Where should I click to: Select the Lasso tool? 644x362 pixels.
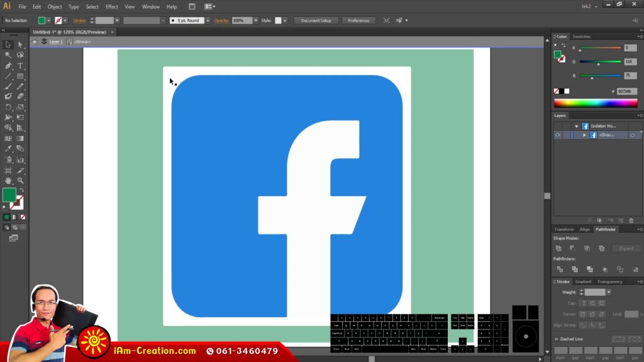[x=20, y=55]
